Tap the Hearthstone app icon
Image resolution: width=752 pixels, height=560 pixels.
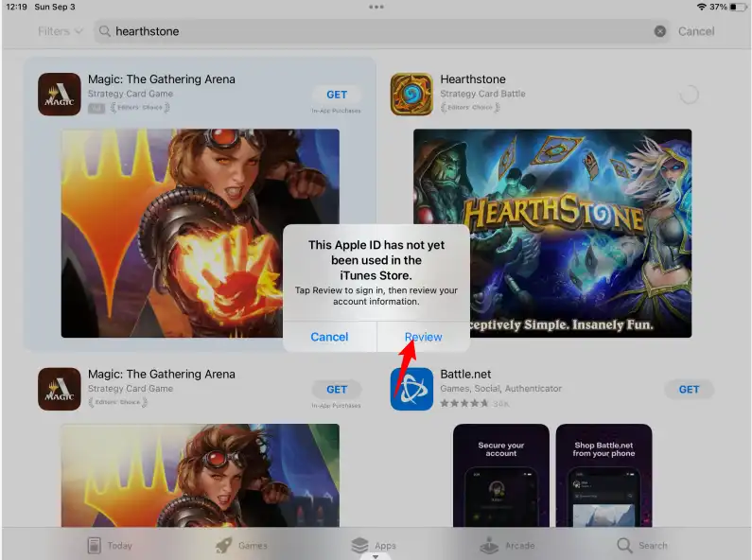[x=411, y=95]
